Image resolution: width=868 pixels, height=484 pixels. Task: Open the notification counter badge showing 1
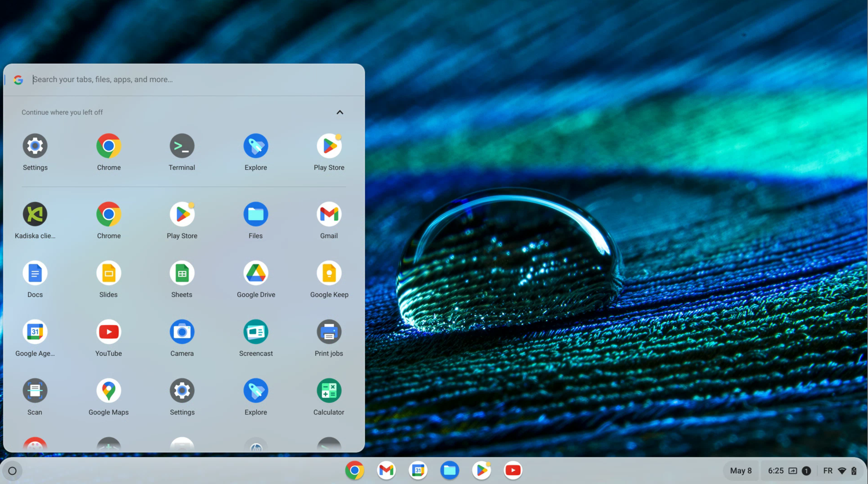[806, 471]
